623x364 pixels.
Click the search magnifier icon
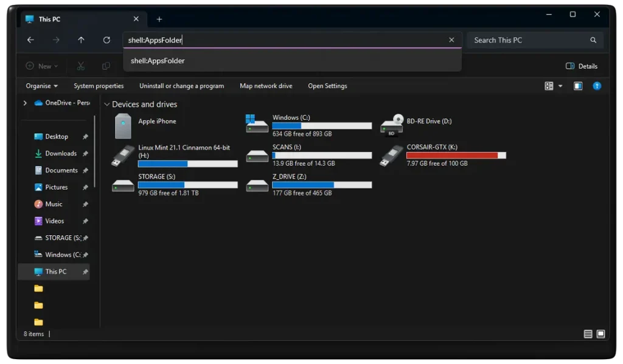click(593, 40)
